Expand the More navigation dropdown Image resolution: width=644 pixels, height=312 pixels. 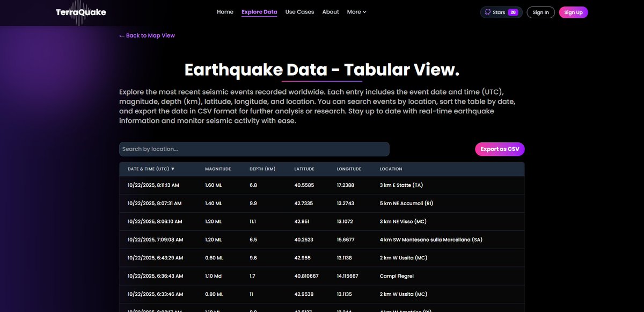(356, 12)
